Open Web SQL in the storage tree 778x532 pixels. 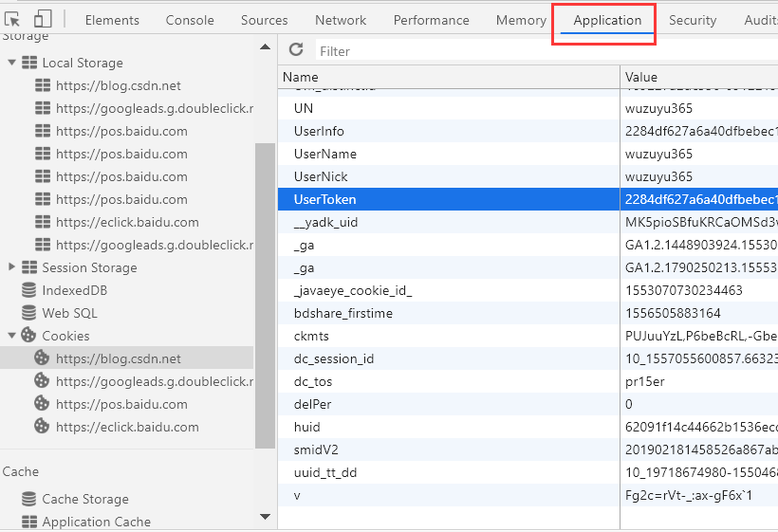(69, 313)
